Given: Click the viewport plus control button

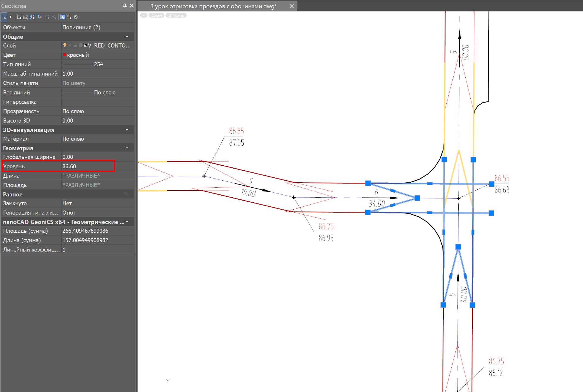Looking at the screenshot, I should click(144, 16).
